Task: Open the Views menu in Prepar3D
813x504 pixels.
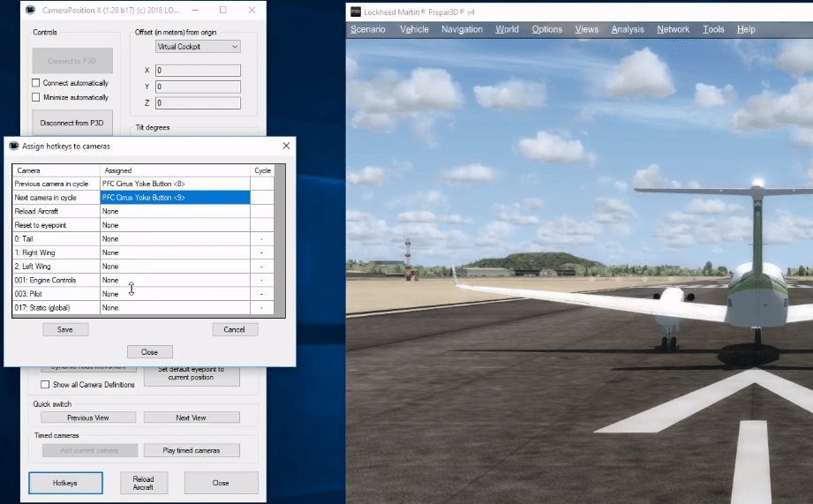Action: [x=586, y=29]
